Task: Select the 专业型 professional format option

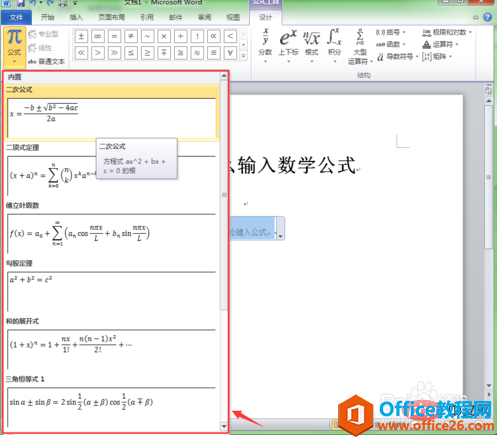Action: pos(43,34)
